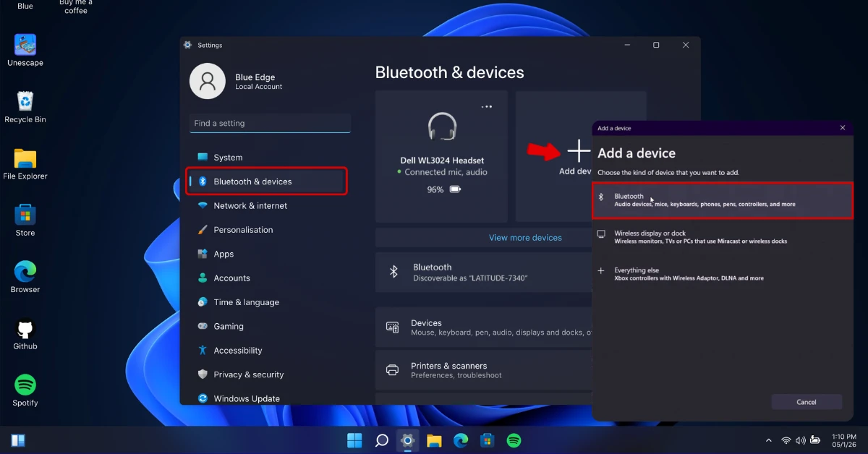
Task: Maximize the Settings window
Action: pos(656,45)
